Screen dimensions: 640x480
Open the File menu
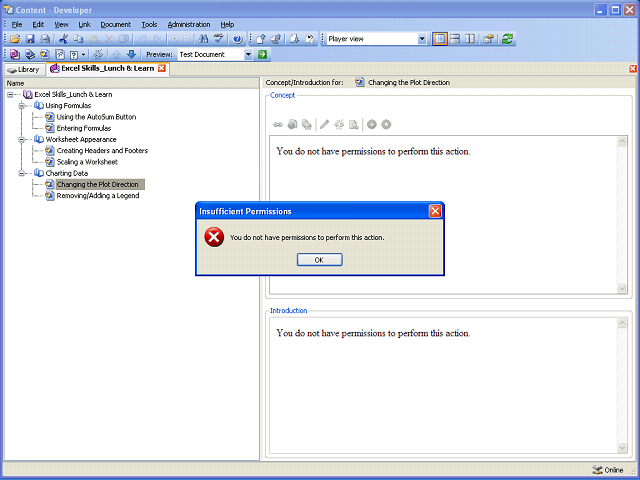(x=17, y=24)
